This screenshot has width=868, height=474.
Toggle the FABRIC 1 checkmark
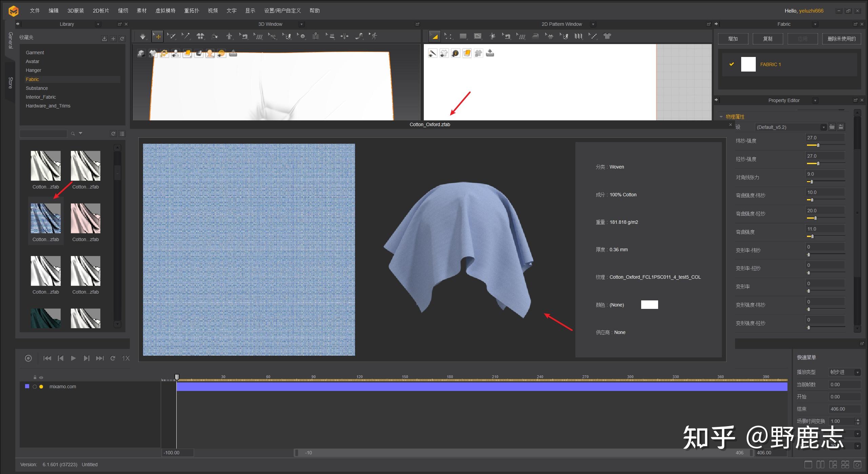tap(732, 64)
